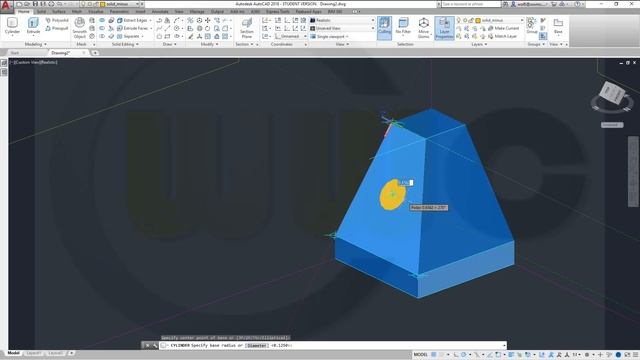
Task: Expand the Solid Editing panel
Action: pos(125,44)
